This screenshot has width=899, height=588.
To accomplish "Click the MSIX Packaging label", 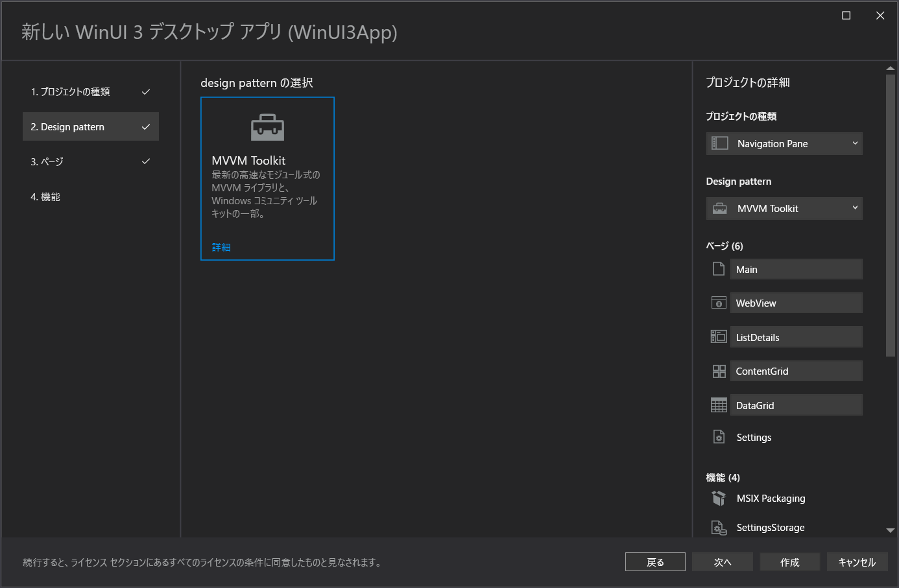I will coord(771,499).
